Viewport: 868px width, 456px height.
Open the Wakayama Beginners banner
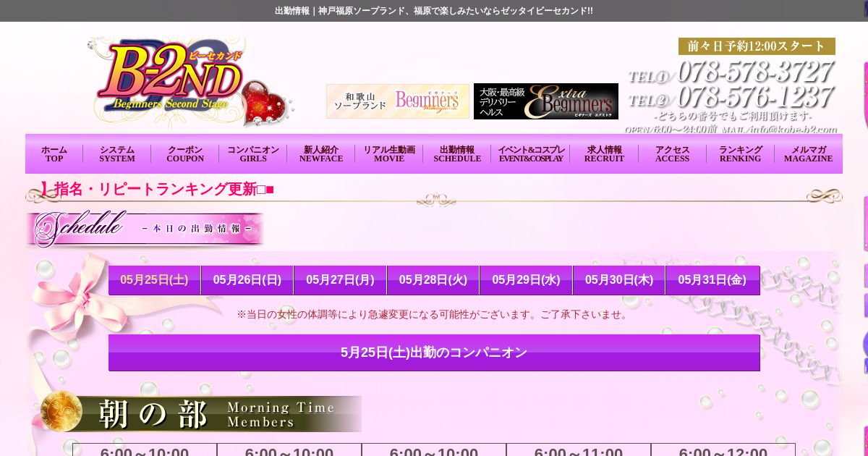[398, 101]
